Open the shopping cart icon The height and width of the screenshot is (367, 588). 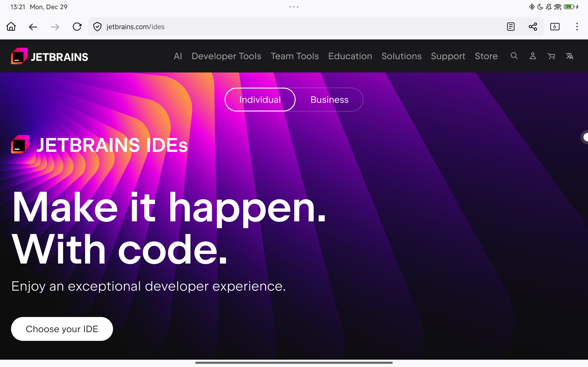tap(551, 56)
